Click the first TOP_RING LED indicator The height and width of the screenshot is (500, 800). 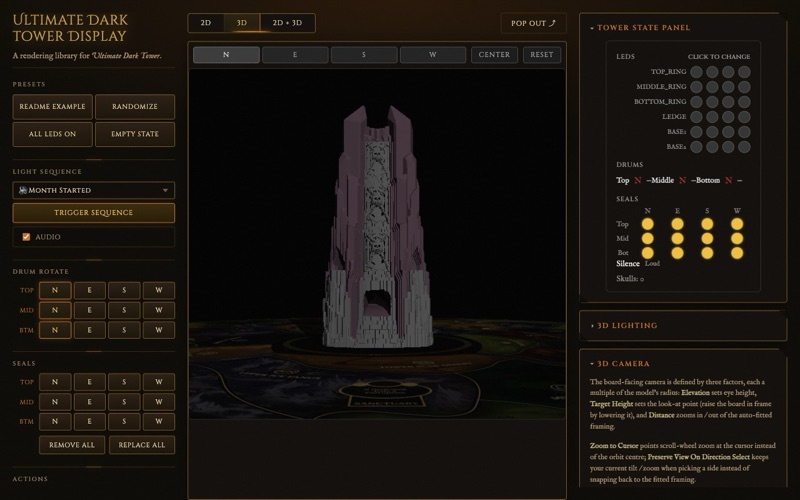(696, 72)
